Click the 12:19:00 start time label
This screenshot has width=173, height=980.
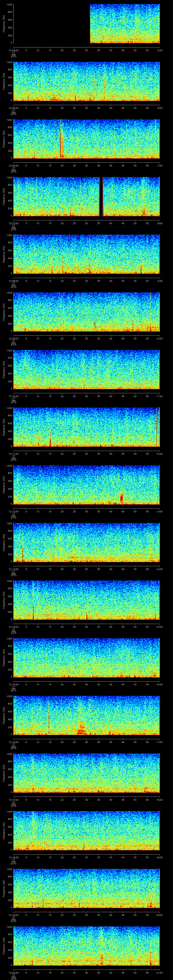click(x=13, y=915)
